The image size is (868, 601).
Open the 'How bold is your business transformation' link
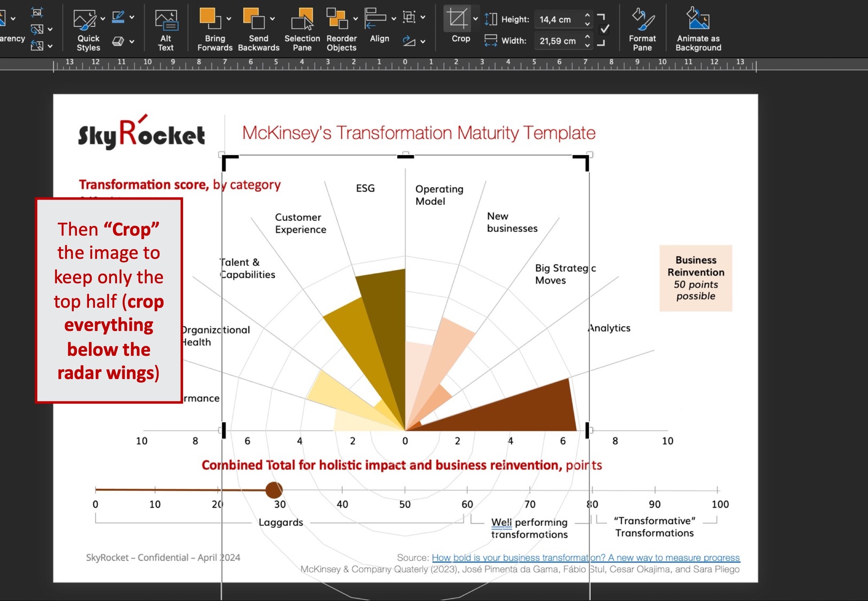(x=585, y=557)
